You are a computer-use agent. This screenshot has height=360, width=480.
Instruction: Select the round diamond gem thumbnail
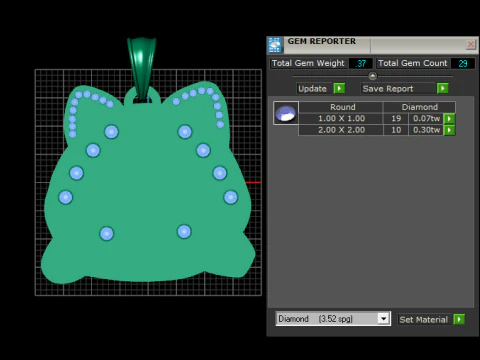click(x=286, y=113)
